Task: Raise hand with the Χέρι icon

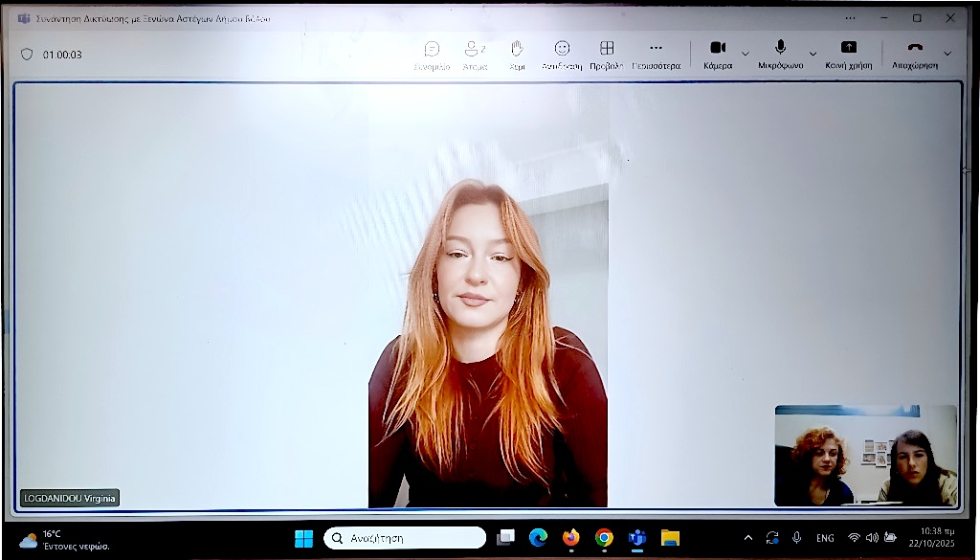Action: [x=517, y=54]
